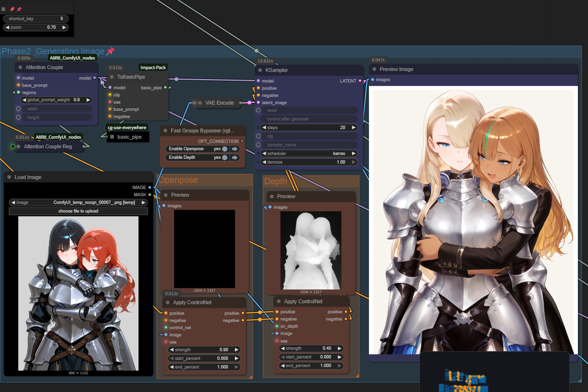Collapse the Attention Couple node using its dot

click(20, 67)
